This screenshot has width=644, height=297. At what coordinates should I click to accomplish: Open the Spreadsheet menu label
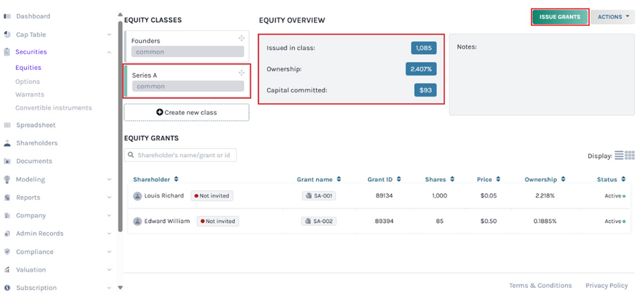[x=36, y=126]
